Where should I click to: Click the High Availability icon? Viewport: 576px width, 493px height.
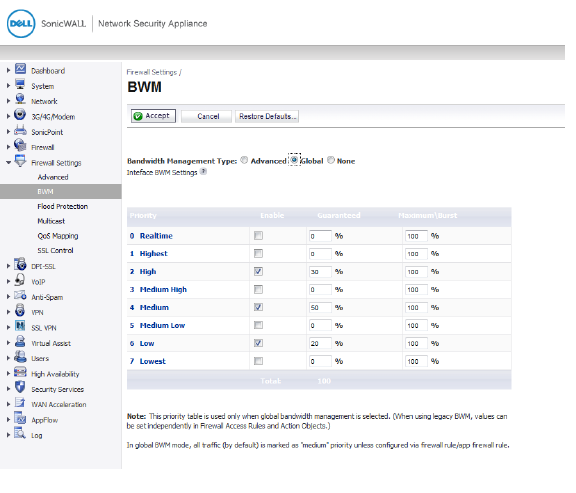(20, 372)
